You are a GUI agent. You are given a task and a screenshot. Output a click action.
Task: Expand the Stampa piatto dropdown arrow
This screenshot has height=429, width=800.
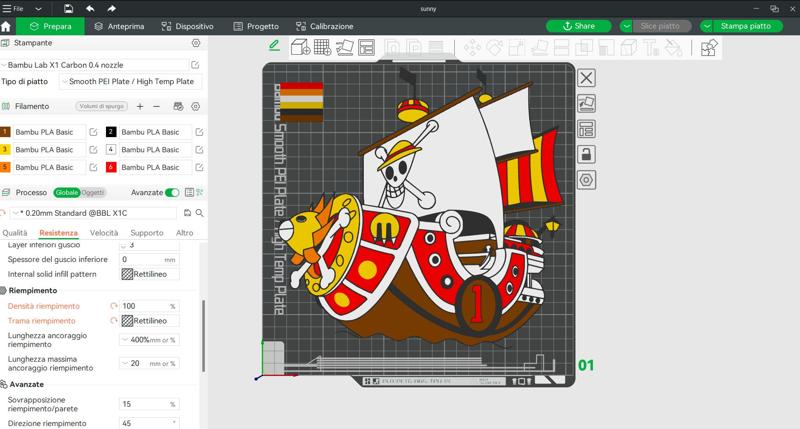point(707,26)
